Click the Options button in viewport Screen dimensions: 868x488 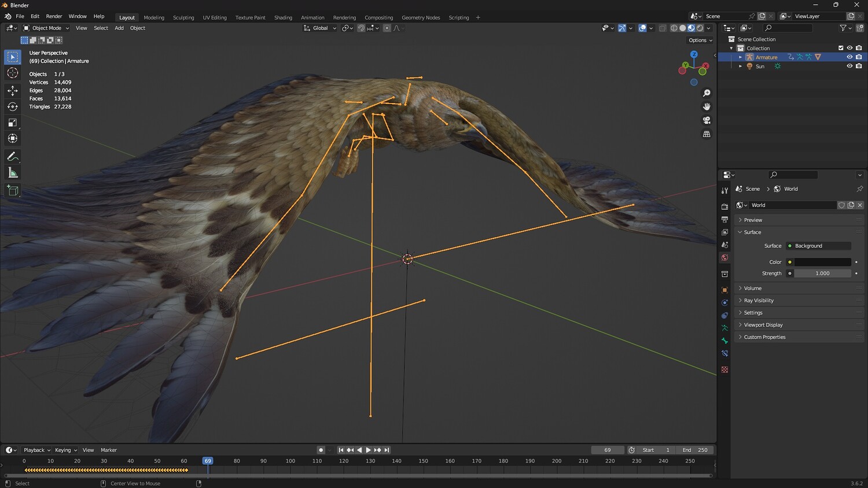[x=700, y=40]
